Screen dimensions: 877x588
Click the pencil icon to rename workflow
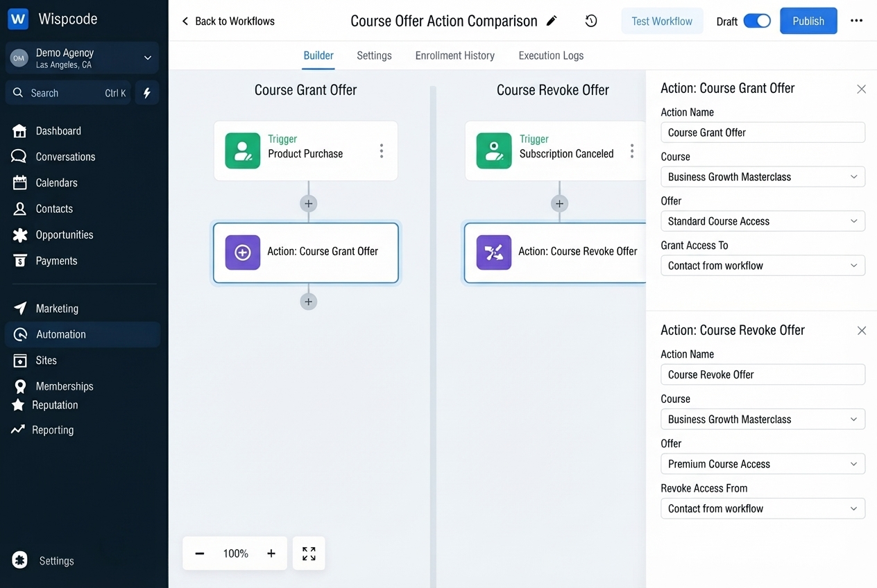(x=552, y=21)
